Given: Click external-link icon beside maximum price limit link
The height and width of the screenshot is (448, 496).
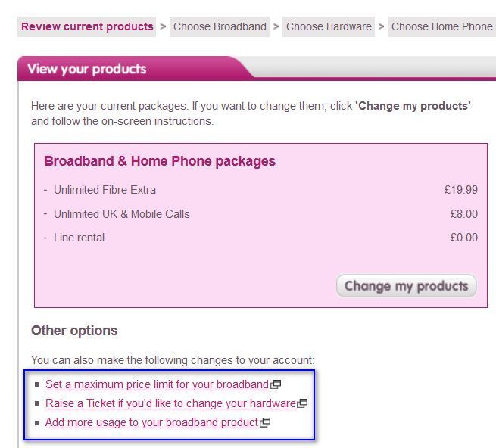Looking at the screenshot, I should [276, 384].
